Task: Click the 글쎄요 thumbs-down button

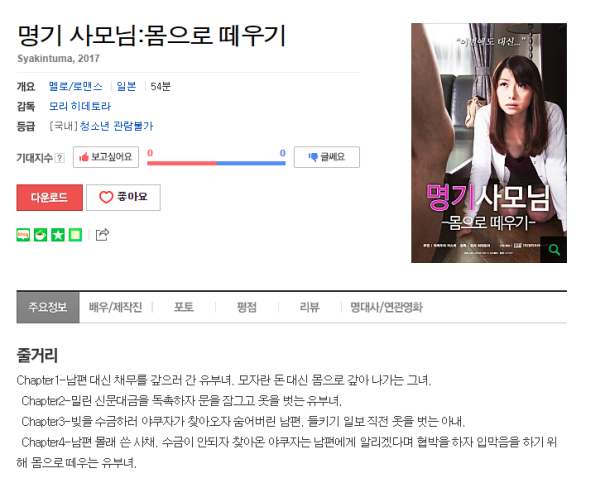Action: (327, 157)
